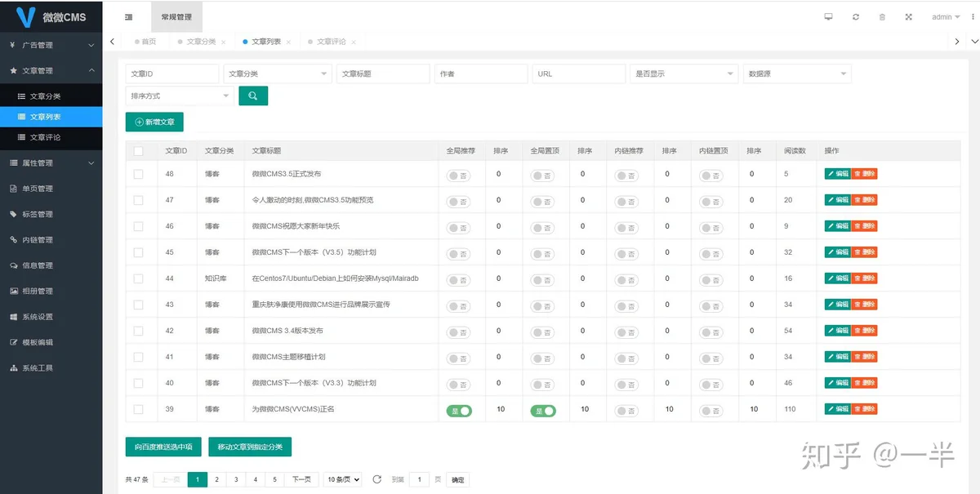Delete article 48 微微CMS3.5正式发布
Image resolution: width=980 pixels, height=494 pixels.
click(x=864, y=174)
